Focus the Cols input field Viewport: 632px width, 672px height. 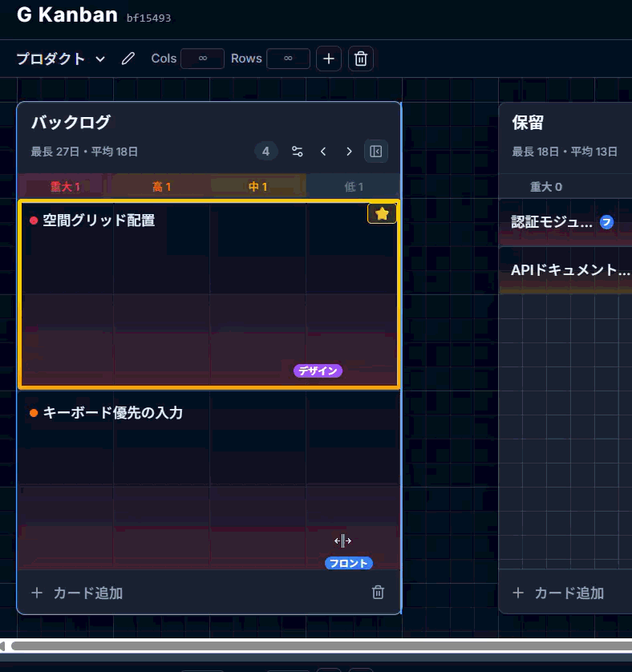pos(202,59)
